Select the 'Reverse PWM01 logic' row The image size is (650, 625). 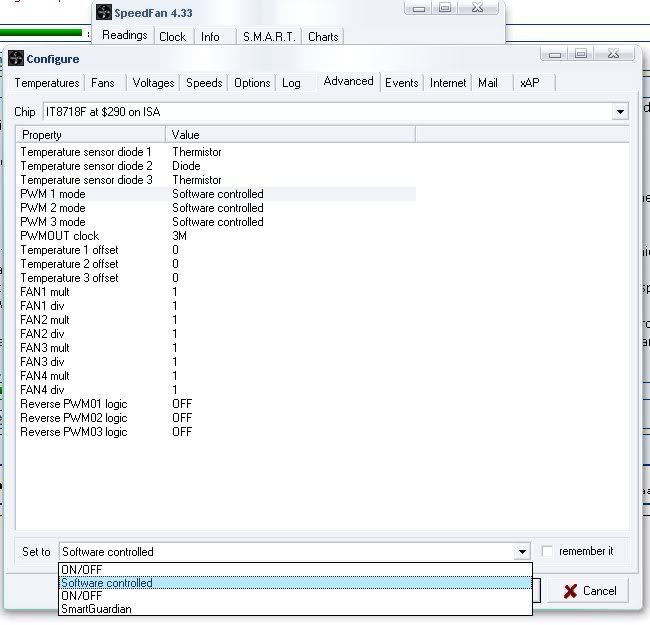pyautogui.click(x=216, y=404)
